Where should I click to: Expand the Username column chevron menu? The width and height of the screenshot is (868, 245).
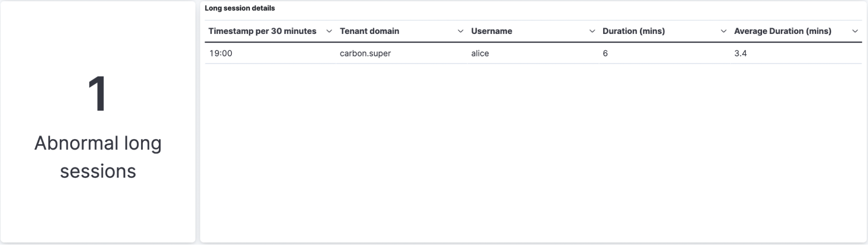[592, 31]
